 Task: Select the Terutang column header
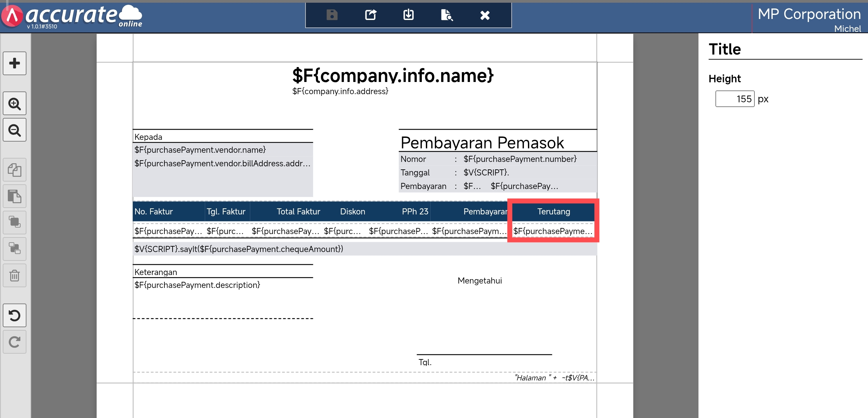(x=553, y=212)
